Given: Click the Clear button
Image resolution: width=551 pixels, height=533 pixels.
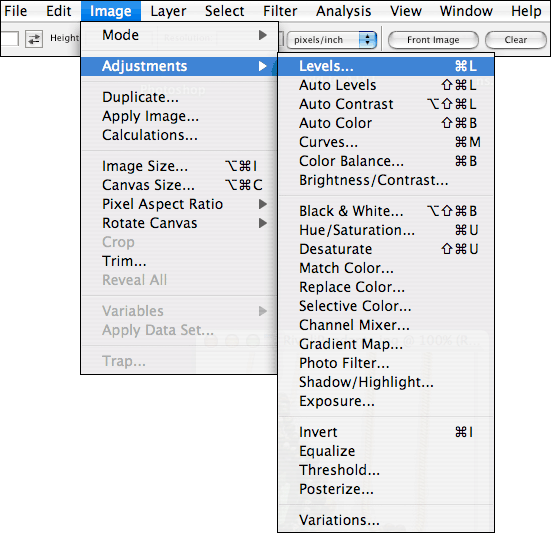Looking at the screenshot, I should coord(516,40).
